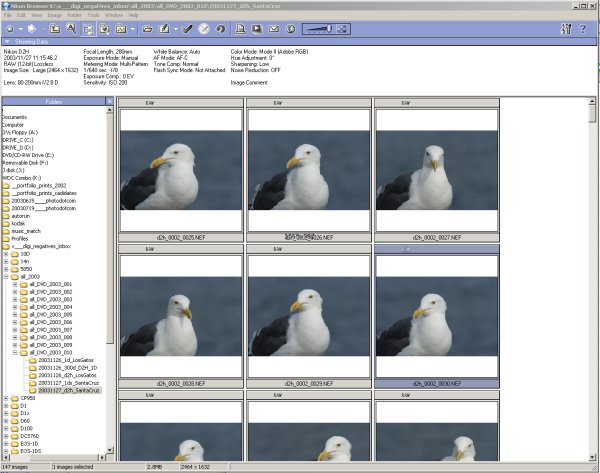The height and width of the screenshot is (473, 600).
Task: Open the Folder menu
Action: [74, 15]
